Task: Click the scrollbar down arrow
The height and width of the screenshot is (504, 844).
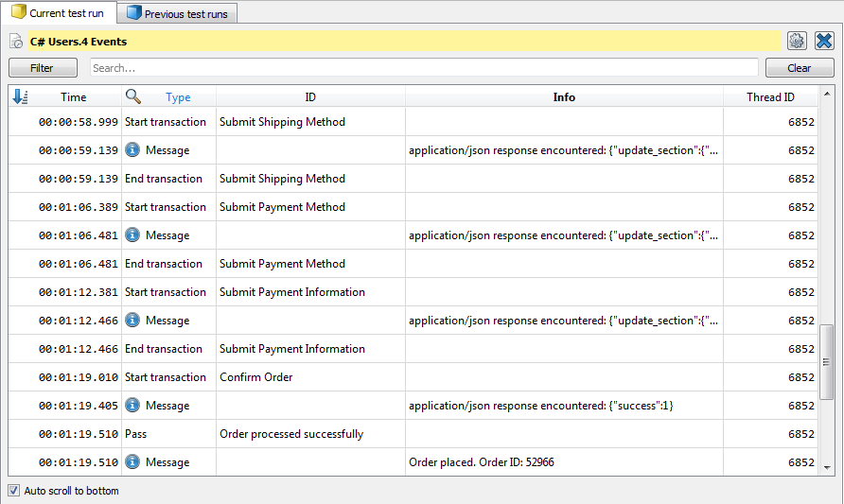Action: pyautogui.click(x=827, y=466)
